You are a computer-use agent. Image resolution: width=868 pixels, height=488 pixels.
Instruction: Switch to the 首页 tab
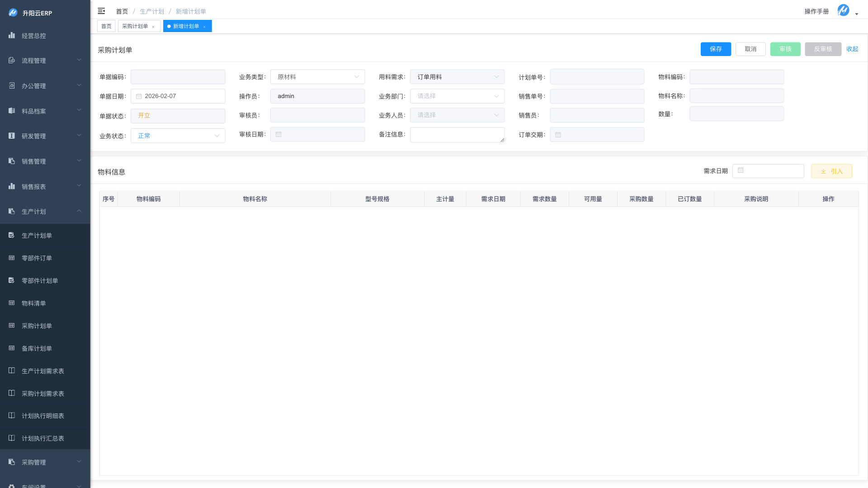(x=106, y=26)
